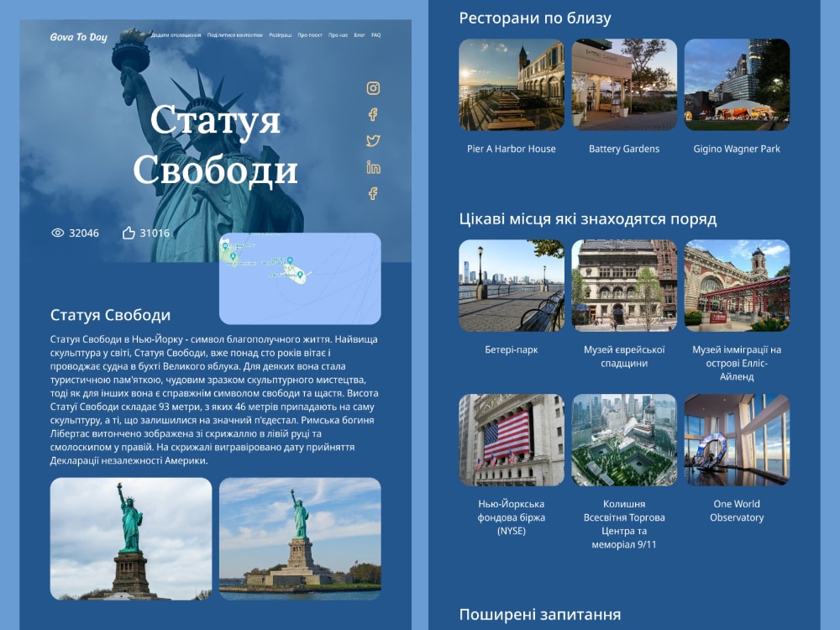The height and width of the screenshot is (630, 840).
Task: Click the large Статуя Свободи hero title
Action: (x=215, y=145)
